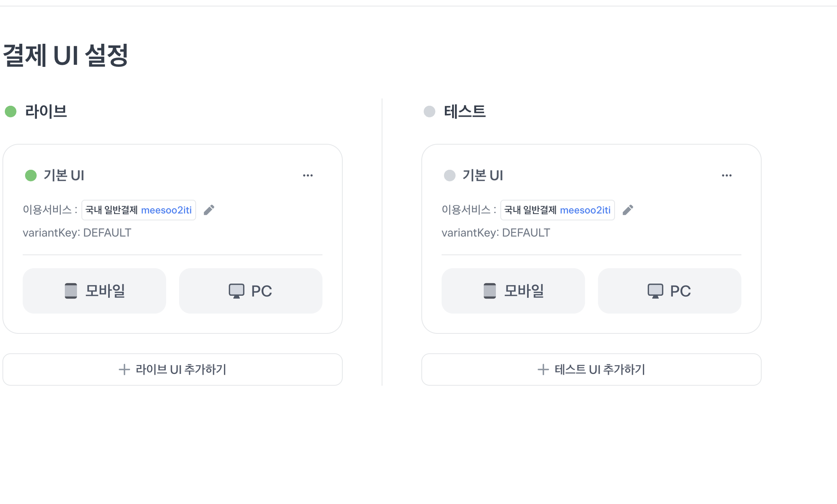
Task: Click the live 국내 일반결제 service tag
Action: 111,210
